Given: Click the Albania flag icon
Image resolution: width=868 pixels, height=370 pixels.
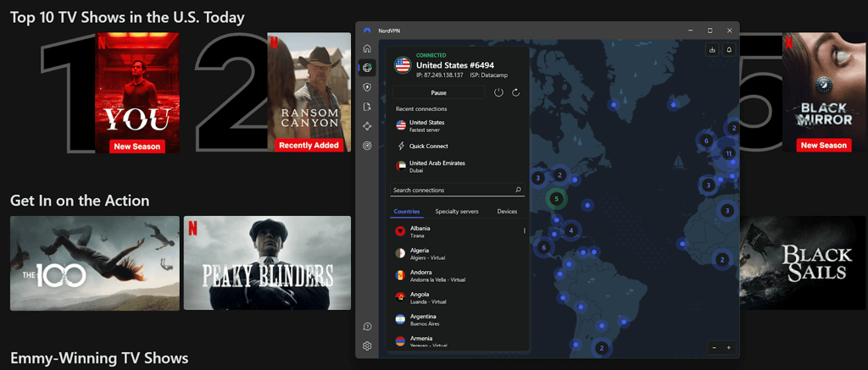Looking at the screenshot, I should click(400, 231).
